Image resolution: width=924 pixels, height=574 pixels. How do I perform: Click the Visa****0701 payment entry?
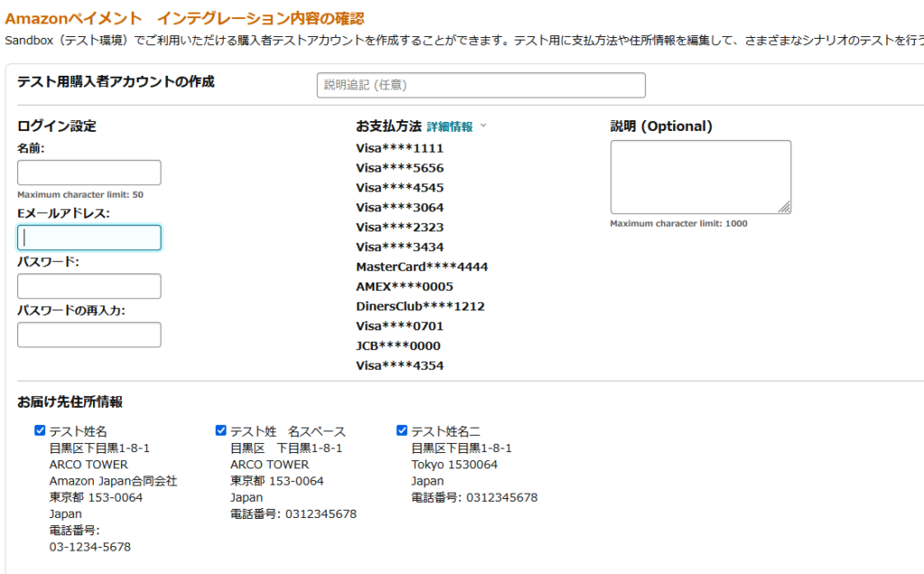(x=400, y=326)
